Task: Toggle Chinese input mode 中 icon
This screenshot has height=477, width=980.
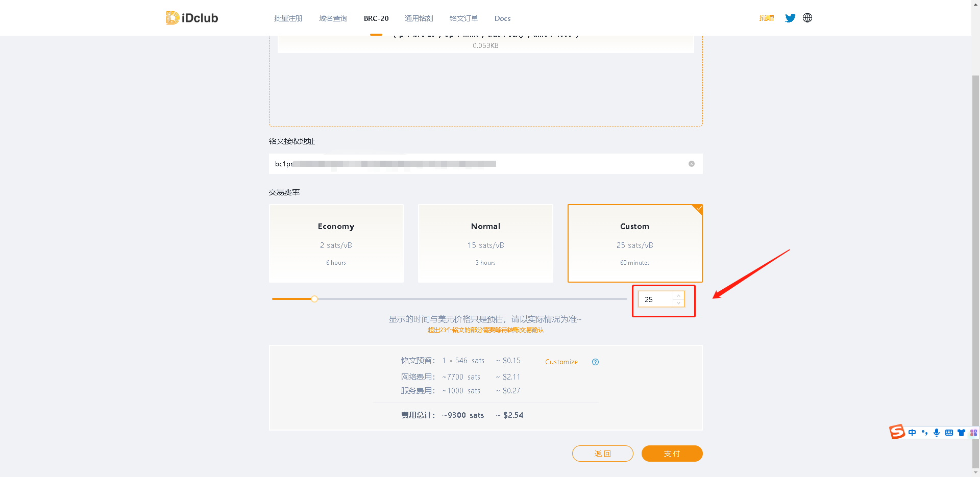Action: point(912,433)
